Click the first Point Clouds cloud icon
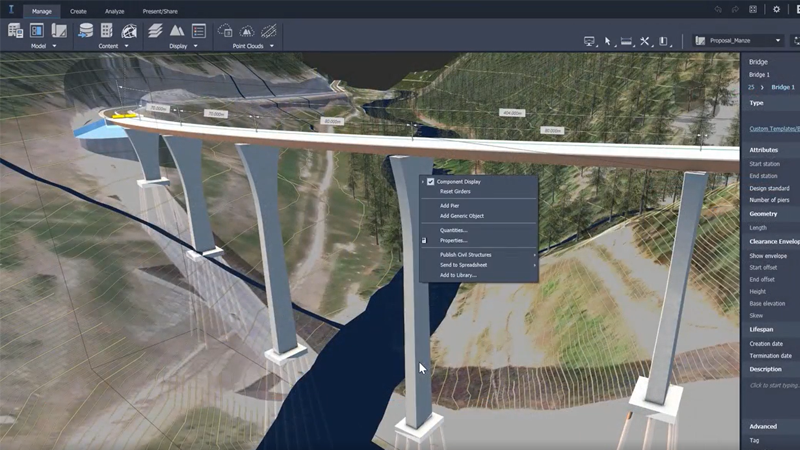The width and height of the screenshot is (800, 450). 225,31
